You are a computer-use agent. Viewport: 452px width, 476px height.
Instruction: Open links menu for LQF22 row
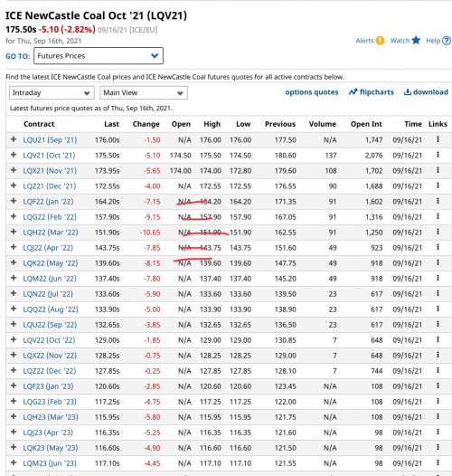[x=438, y=201]
